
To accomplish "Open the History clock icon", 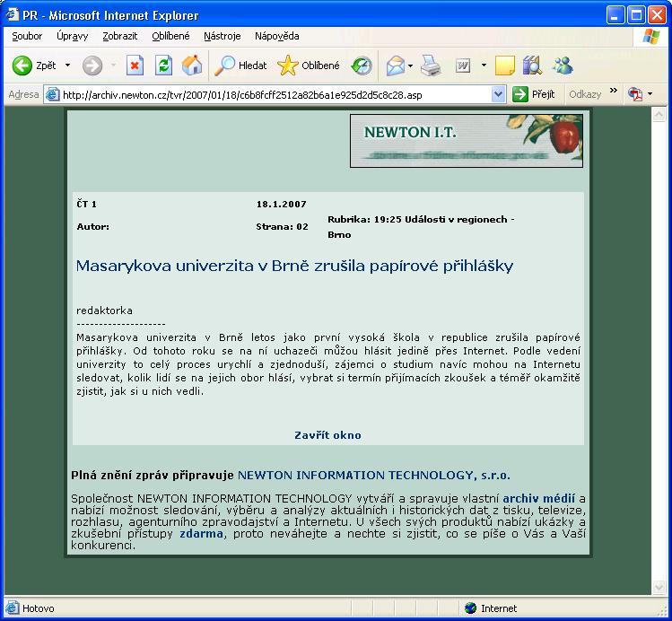I will tap(362, 66).
